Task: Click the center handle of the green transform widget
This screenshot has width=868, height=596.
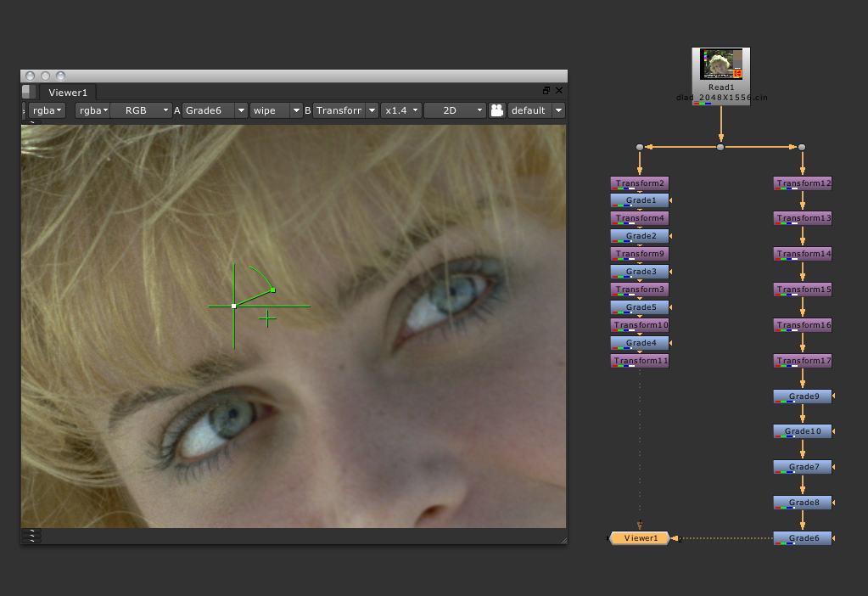Action: pos(234,305)
